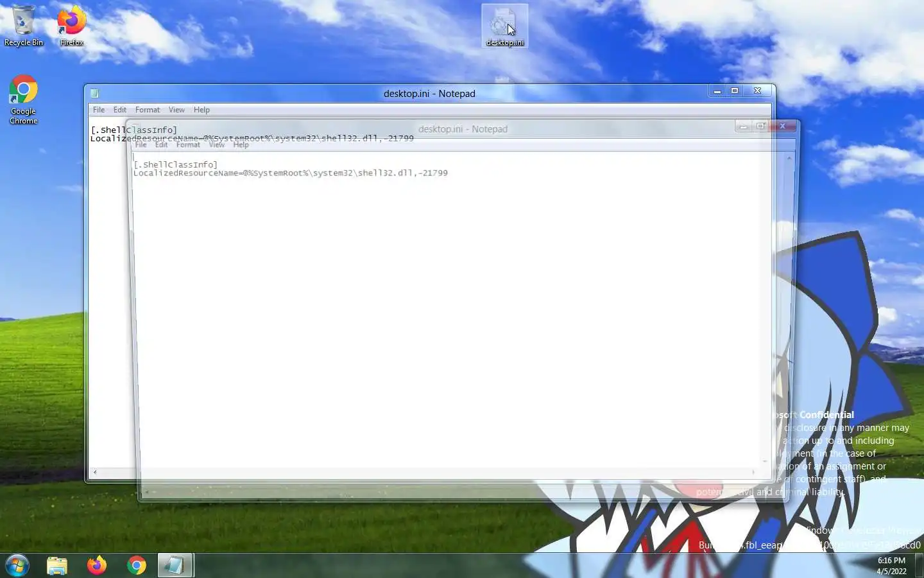Launch Windows Explorer from the taskbar
The height and width of the screenshot is (578, 924).
57,565
